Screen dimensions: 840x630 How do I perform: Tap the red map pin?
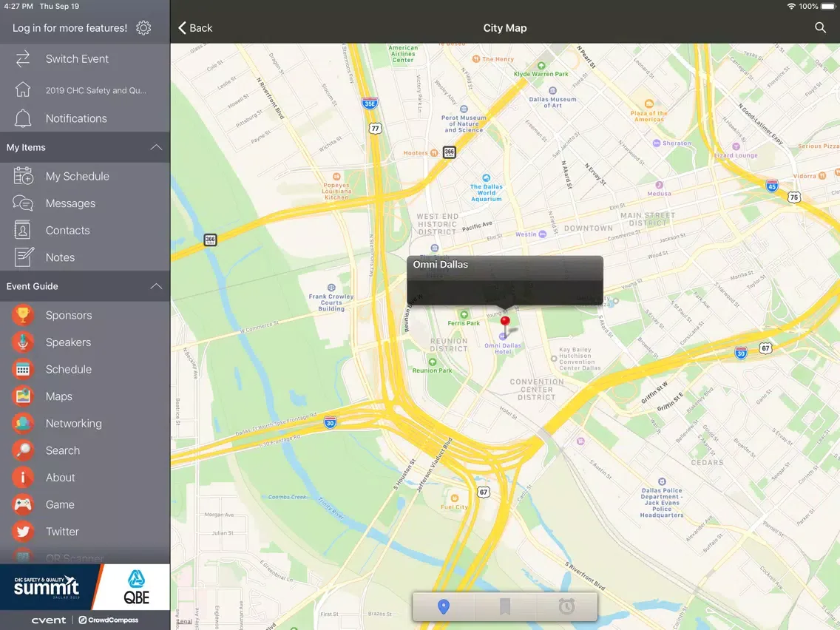coord(504,321)
